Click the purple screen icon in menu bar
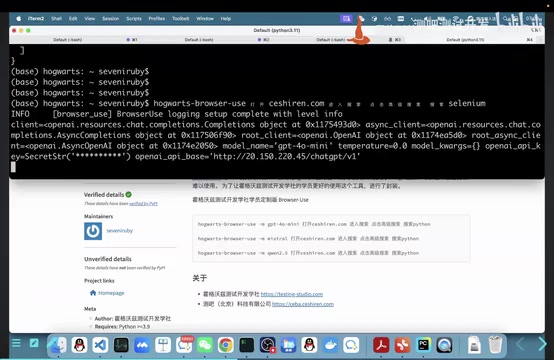Viewport: 554px width, 360px height. point(346,18)
